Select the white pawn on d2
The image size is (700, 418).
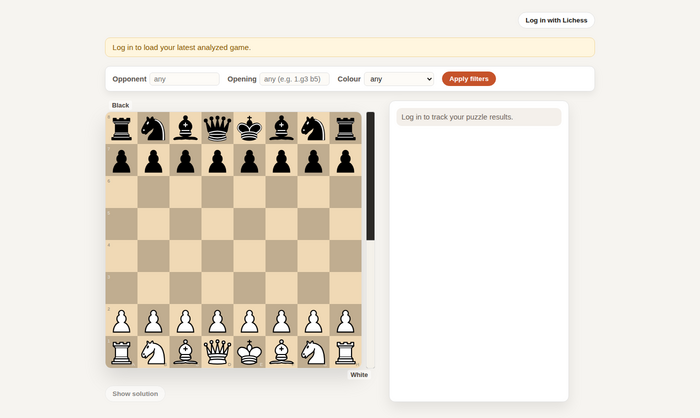click(217, 320)
